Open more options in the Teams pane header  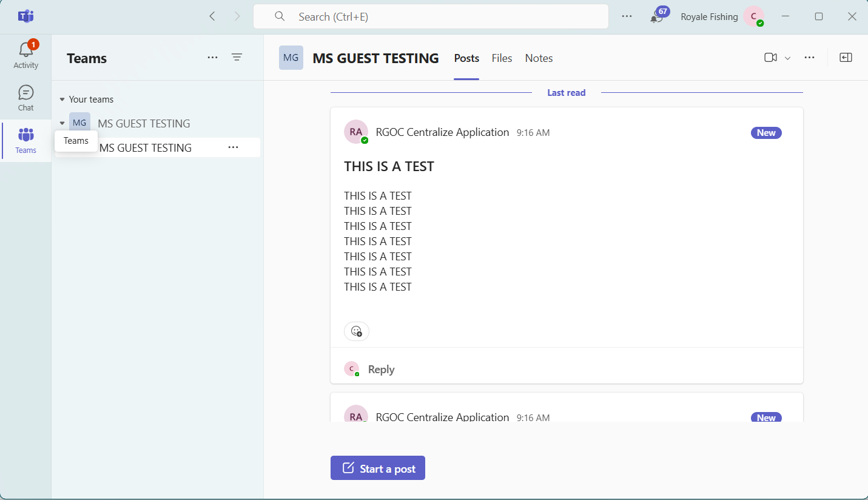click(x=212, y=58)
